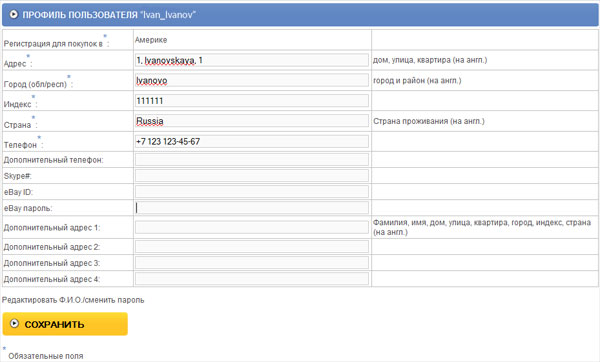Click the 'eBay пароль:' label
The height and width of the screenshot is (362, 600).
coord(28,208)
